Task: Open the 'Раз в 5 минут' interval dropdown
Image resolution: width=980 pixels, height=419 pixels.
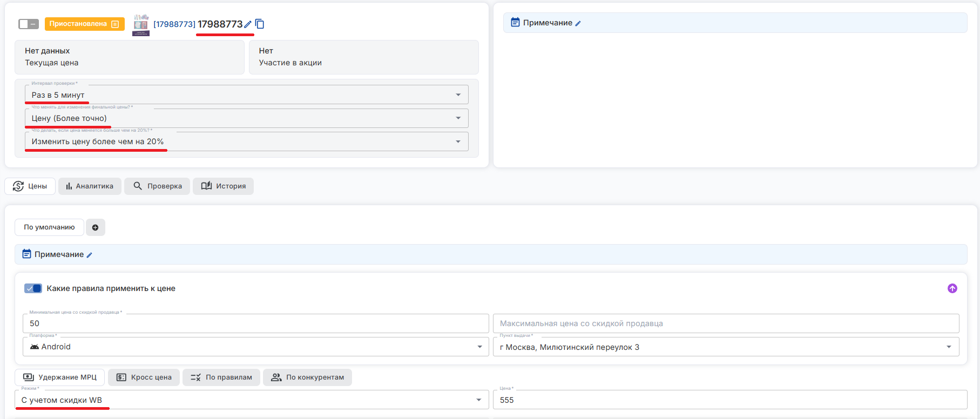Action: 246,95
